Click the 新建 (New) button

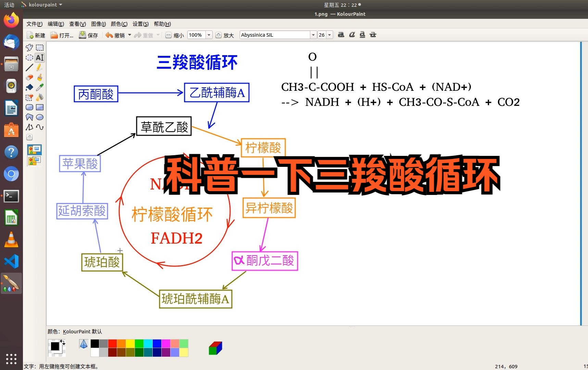click(36, 35)
